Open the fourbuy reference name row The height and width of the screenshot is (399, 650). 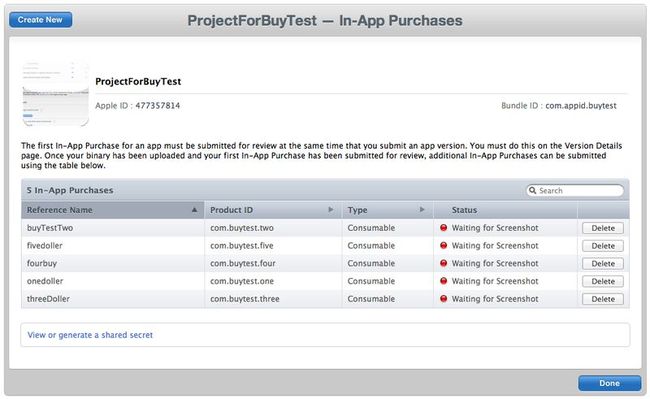[42, 264]
